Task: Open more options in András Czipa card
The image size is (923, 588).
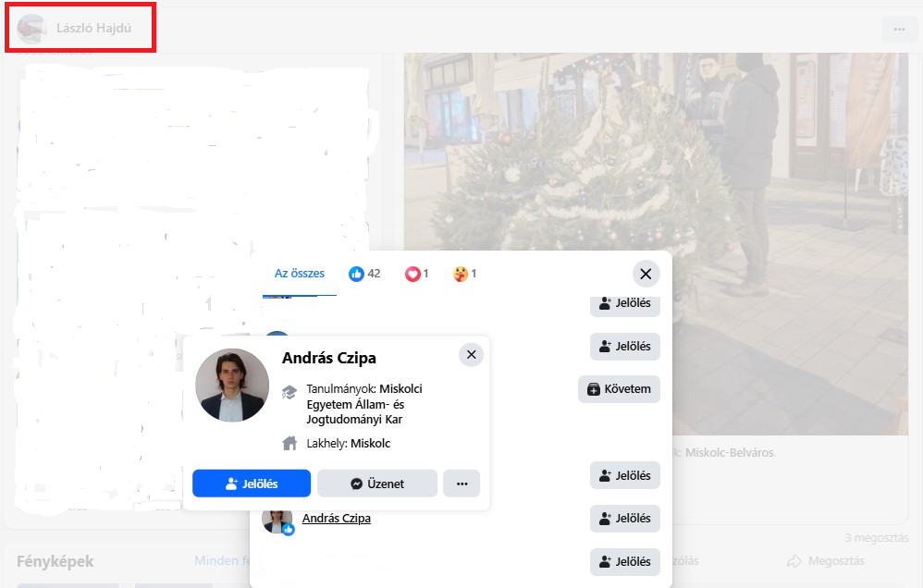Action: [x=461, y=484]
